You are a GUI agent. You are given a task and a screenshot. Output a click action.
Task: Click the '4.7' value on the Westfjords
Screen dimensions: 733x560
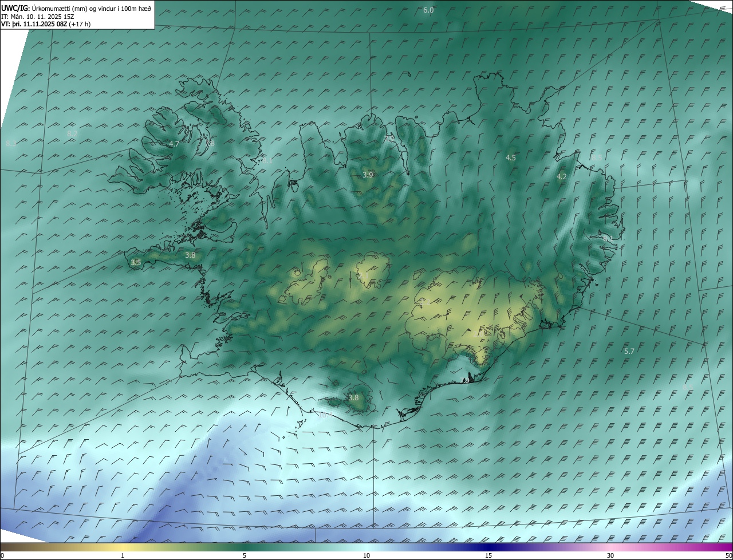tap(175, 144)
